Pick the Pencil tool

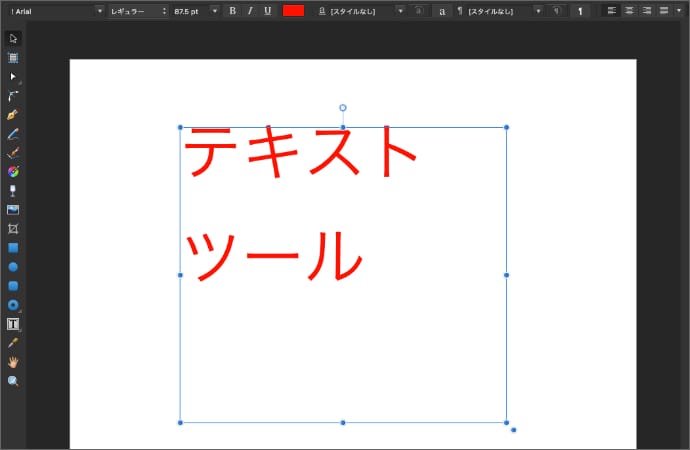click(13, 133)
